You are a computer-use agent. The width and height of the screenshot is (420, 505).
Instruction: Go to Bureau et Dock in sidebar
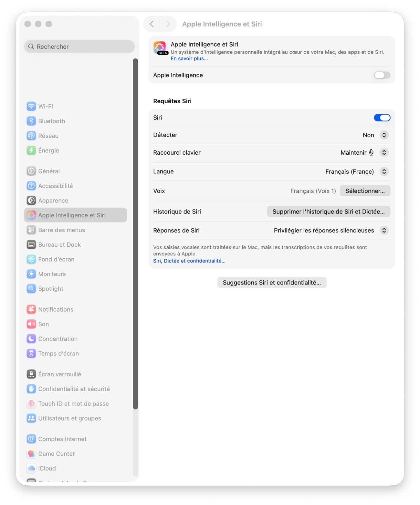(59, 245)
